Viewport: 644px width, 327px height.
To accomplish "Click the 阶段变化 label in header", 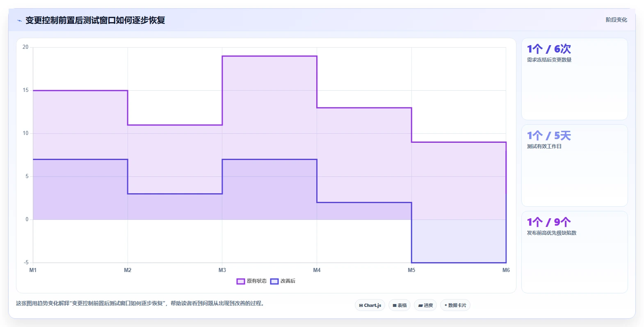I will (x=616, y=20).
